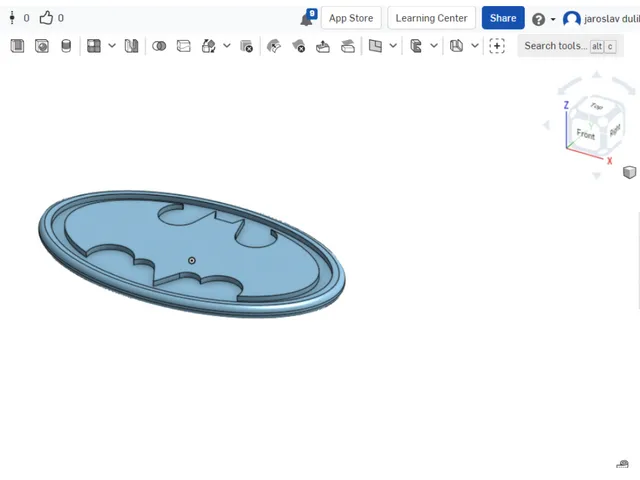Select the Linear pattern tool icon

(94, 46)
